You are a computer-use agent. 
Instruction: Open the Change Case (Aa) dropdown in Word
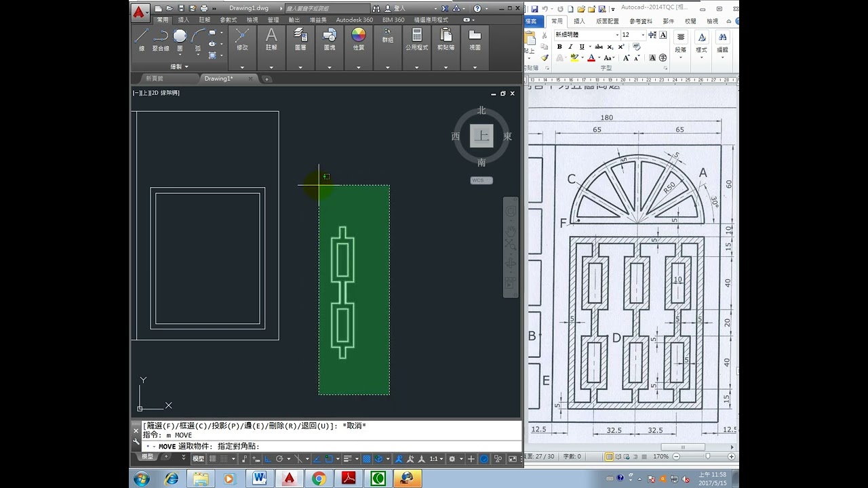pyautogui.click(x=609, y=58)
